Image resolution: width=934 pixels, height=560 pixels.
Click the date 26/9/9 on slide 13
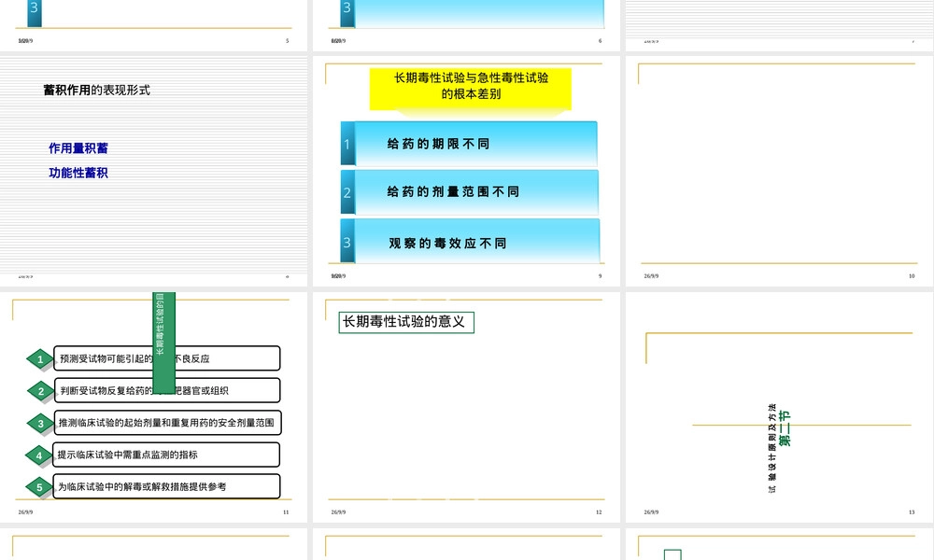651,511
